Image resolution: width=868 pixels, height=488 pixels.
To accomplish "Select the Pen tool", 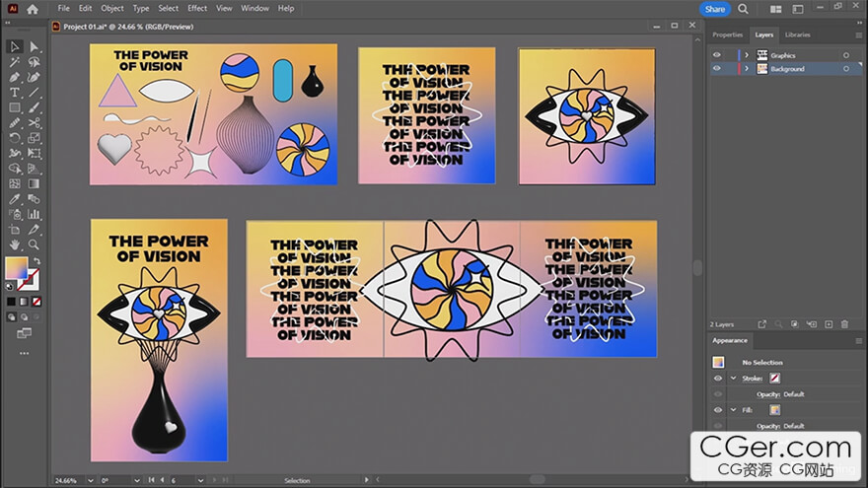I will point(15,78).
